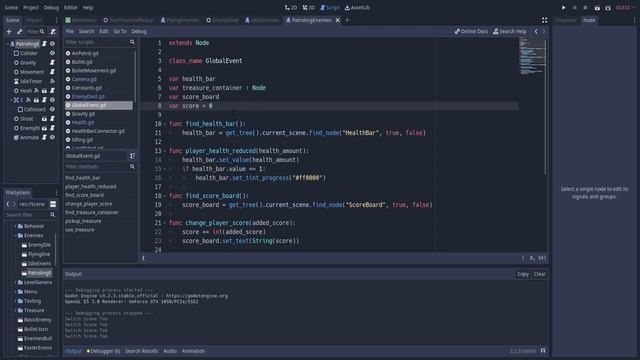Open the script attached to Movement node
The height and width of the screenshot is (360, 640).
click(x=52, y=72)
